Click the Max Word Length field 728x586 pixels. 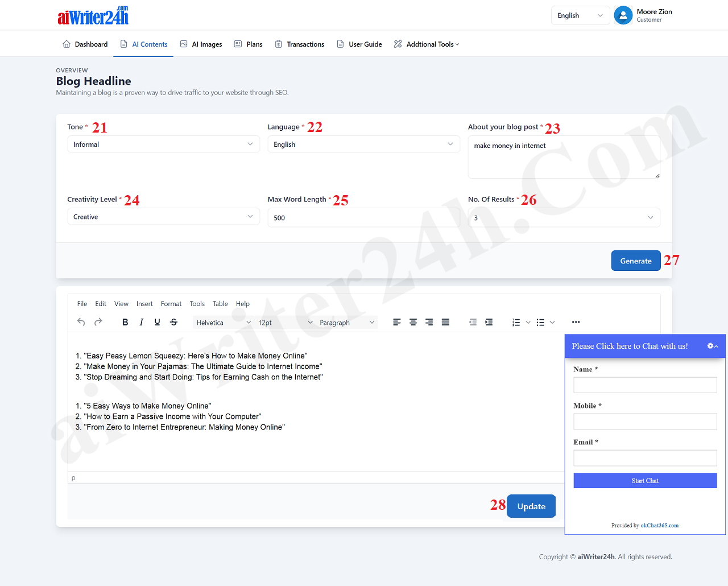pos(363,218)
